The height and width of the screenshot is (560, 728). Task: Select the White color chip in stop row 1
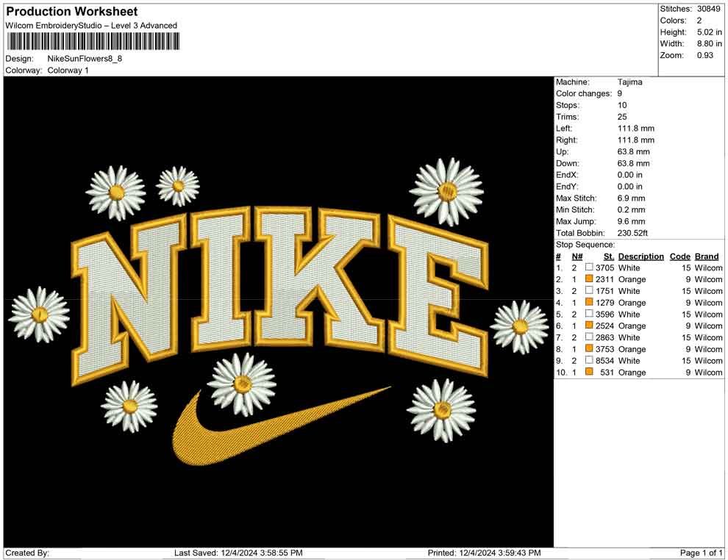click(588, 268)
